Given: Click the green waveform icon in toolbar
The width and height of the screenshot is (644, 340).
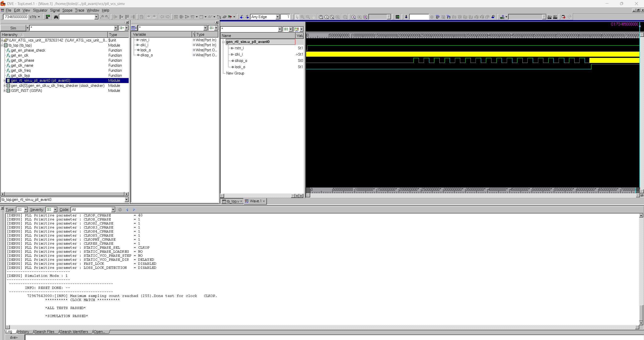Looking at the screenshot, I should [397, 17].
